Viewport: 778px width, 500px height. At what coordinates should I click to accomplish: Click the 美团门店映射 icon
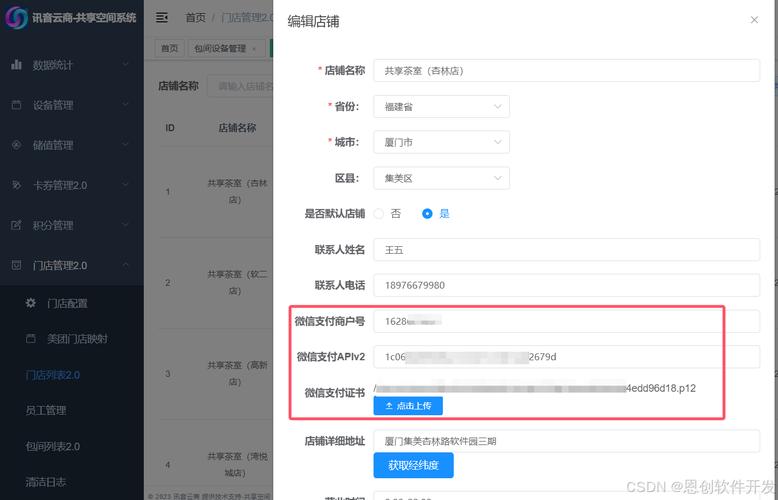coord(31,339)
